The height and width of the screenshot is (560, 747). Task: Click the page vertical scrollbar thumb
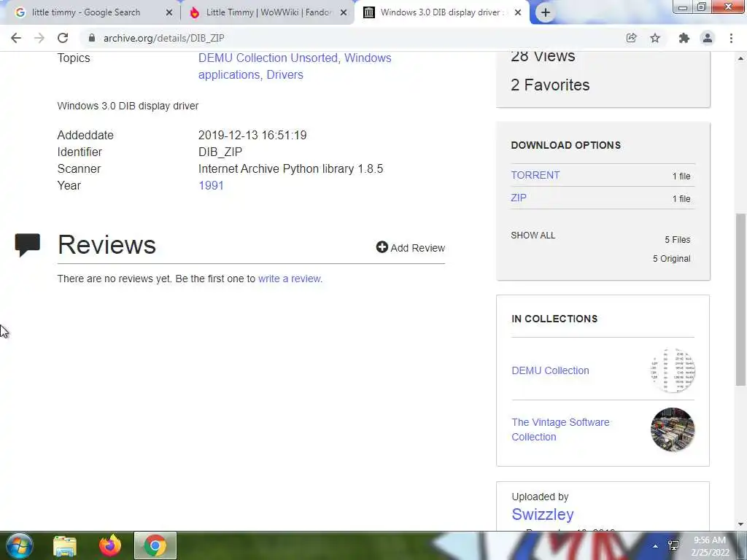[x=740, y=299]
